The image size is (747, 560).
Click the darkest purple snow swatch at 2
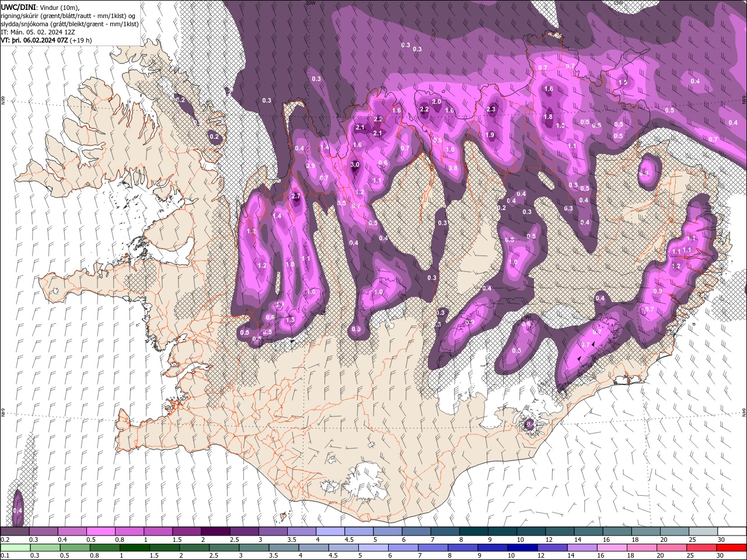tap(215, 531)
